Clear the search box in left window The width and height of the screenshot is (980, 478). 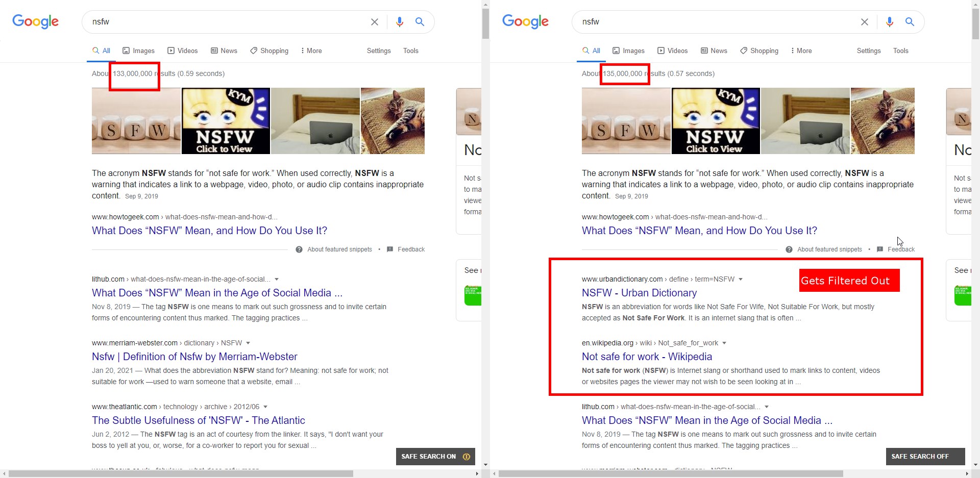coord(375,22)
